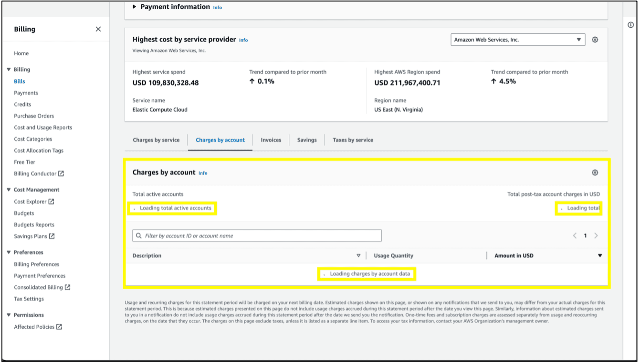Viewport: 640px width, 364px height.
Task: Click search magnifier icon in account filter
Action: pyautogui.click(x=139, y=236)
